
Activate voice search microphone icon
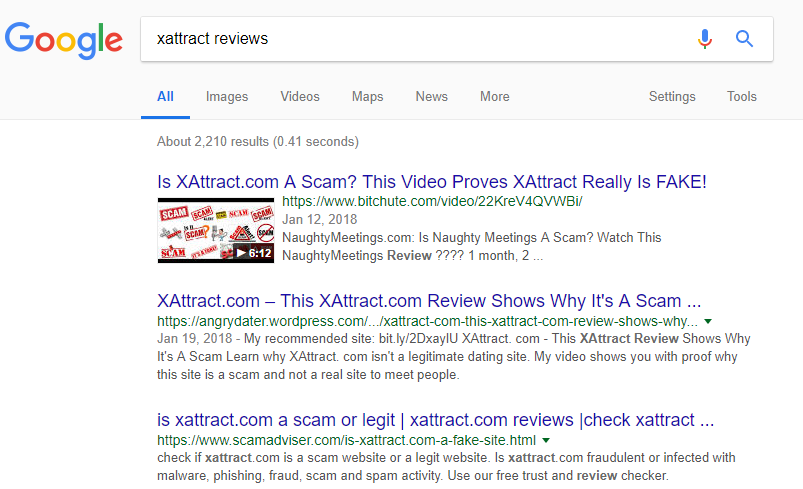pyautogui.click(x=705, y=38)
